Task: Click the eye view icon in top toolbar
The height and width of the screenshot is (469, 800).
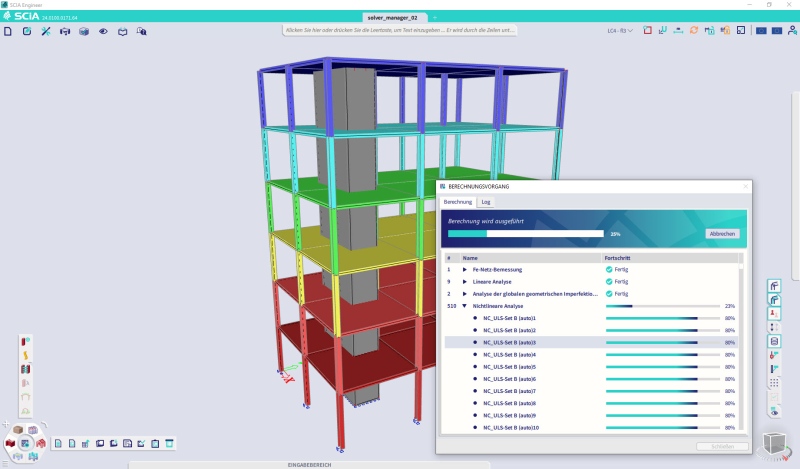Action: point(104,32)
